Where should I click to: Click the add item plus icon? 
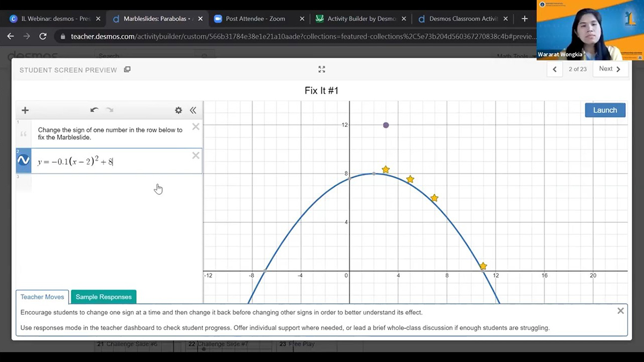tap(25, 110)
